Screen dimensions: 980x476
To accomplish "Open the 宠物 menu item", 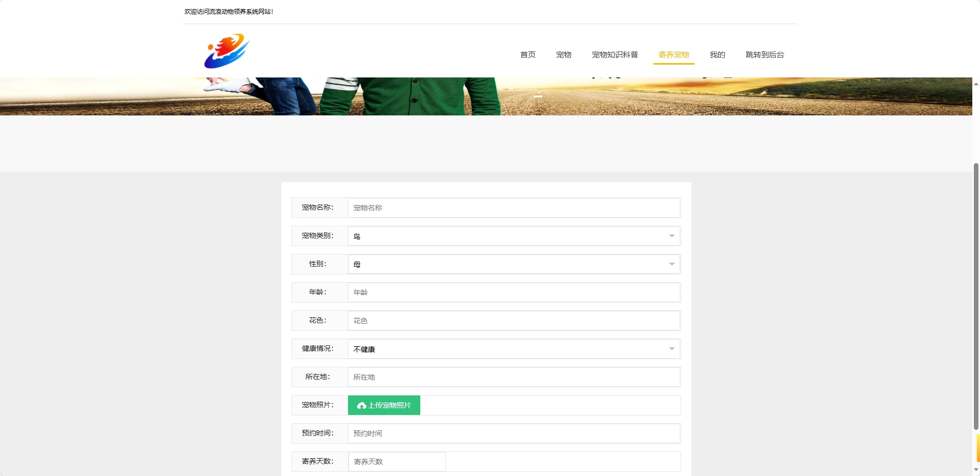I will pyautogui.click(x=563, y=55).
